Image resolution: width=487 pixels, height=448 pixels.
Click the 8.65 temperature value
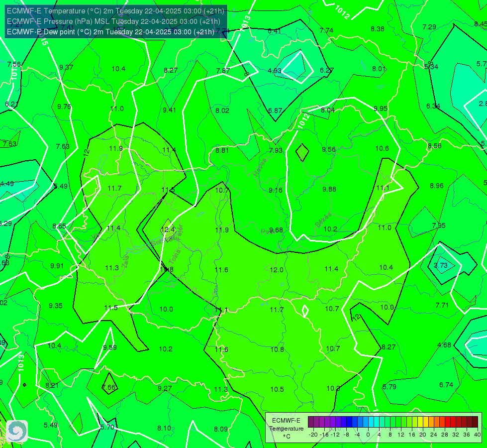59,226
